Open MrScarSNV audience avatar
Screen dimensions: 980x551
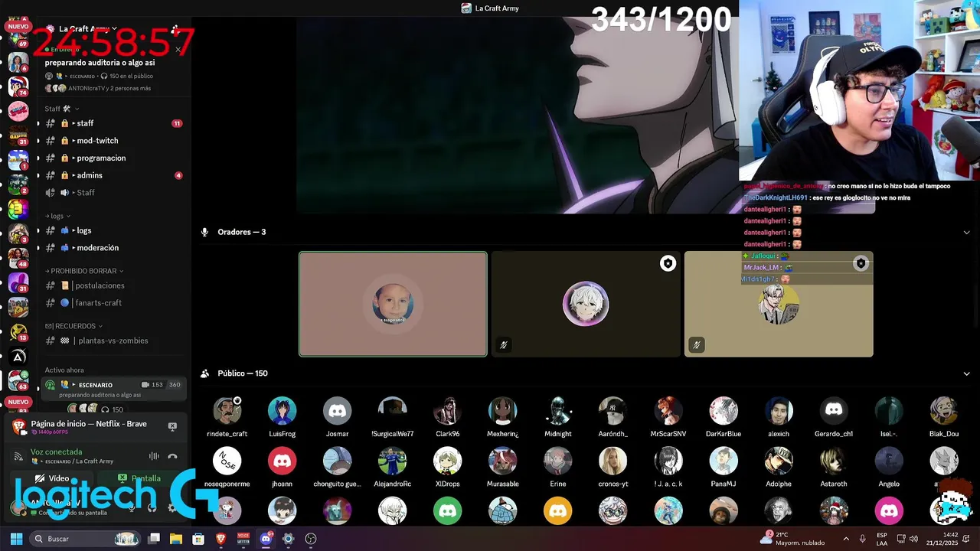pos(668,411)
